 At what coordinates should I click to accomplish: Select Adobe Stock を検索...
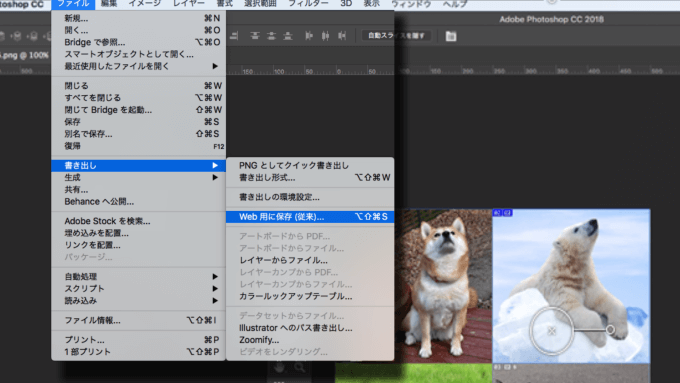click(x=138, y=221)
